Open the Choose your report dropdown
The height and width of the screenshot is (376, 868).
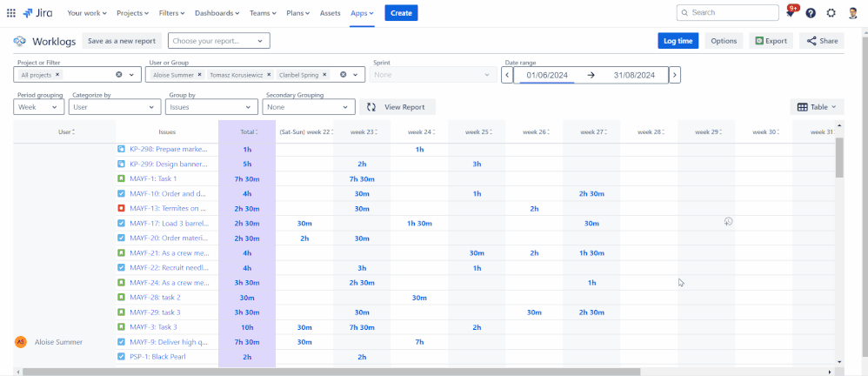(218, 41)
